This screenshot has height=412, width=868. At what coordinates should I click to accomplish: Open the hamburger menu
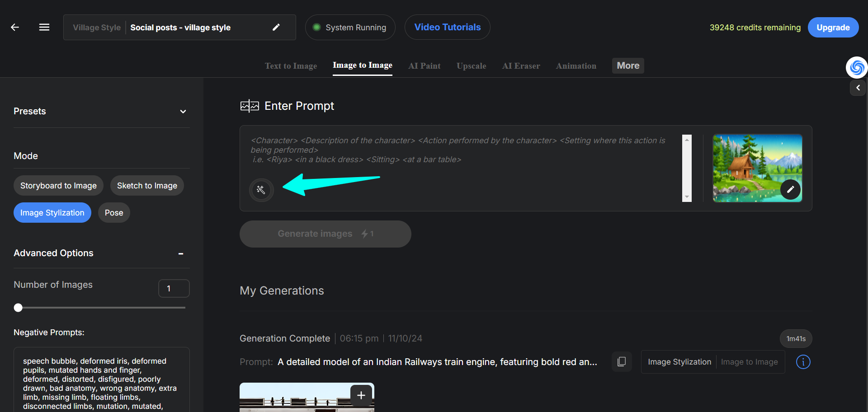point(44,27)
